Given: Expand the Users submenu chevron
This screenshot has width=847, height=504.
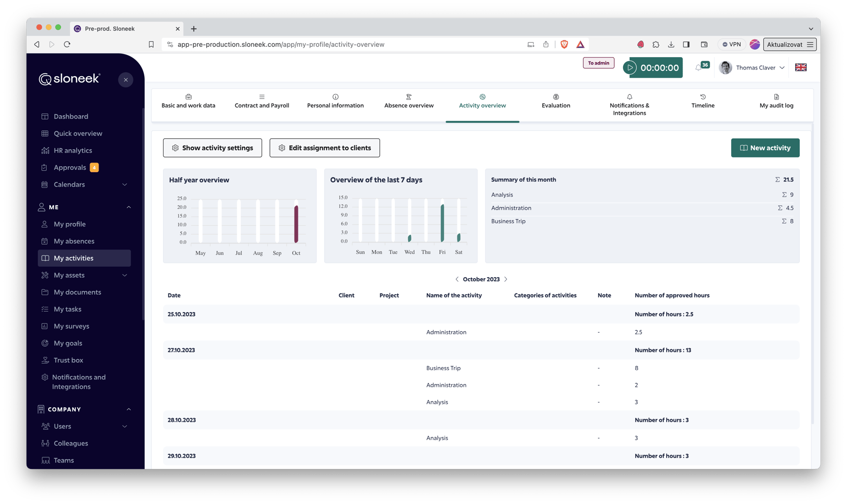Looking at the screenshot, I should 125,426.
